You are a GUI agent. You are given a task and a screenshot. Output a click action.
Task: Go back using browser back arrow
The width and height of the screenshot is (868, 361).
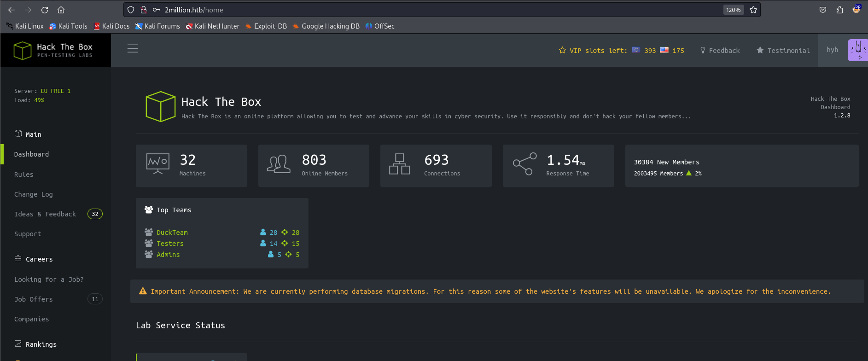12,10
